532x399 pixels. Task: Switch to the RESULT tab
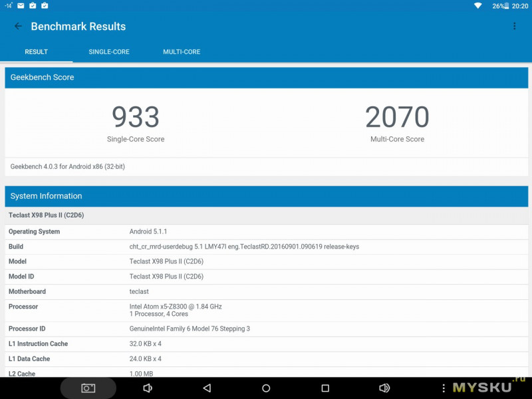[37, 52]
